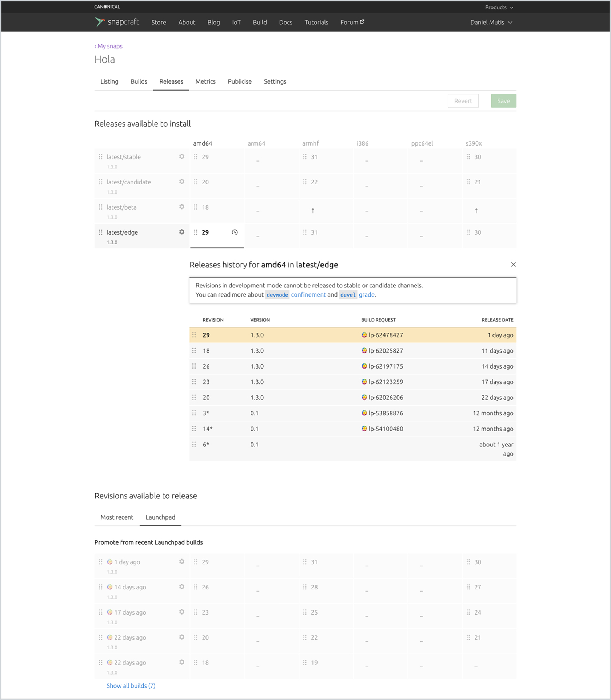The image size is (611, 700).
Task: Go to the Docs page
Action: click(x=286, y=22)
